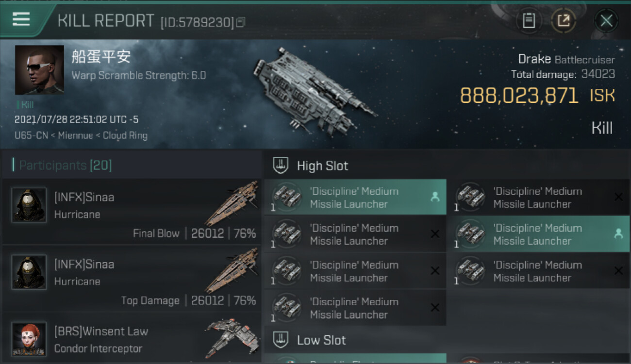Viewport: 631px width, 364px height.
Task: Share kill report via export icon
Action: point(564,21)
